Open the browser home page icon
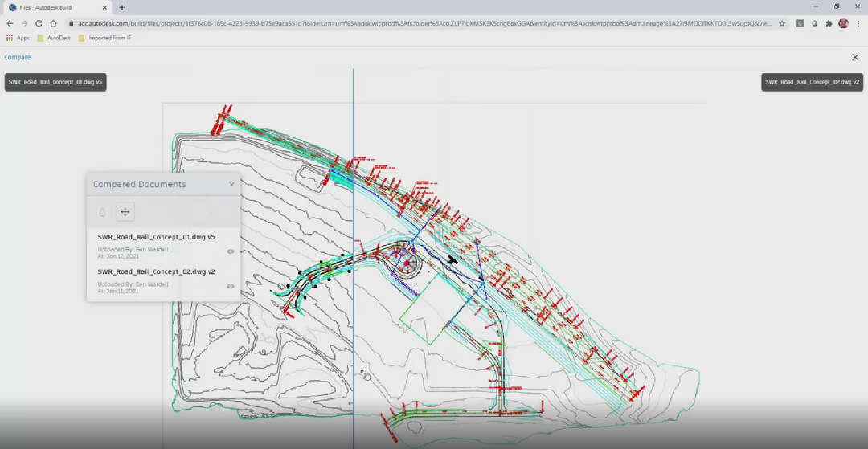868x449 pixels. coord(53,23)
